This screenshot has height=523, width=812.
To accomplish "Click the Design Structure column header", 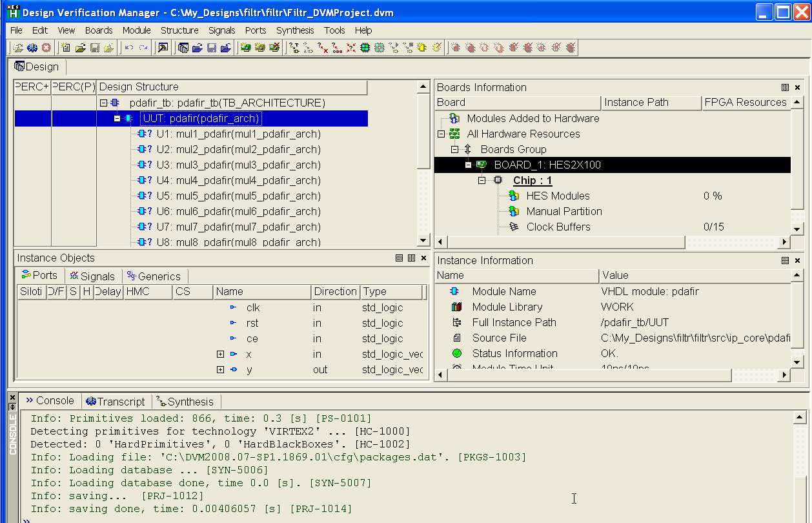I will [x=232, y=87].
